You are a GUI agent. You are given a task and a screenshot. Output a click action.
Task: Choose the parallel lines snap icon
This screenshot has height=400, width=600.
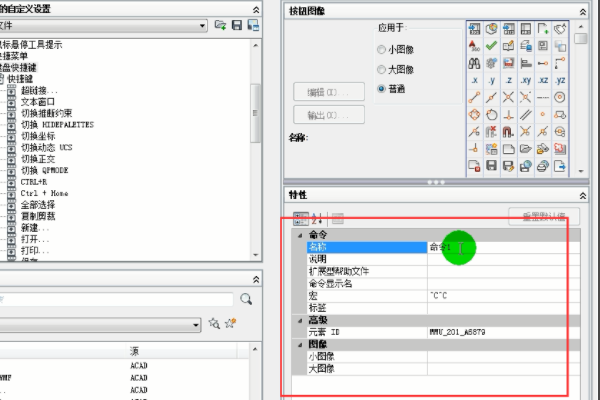coord(526,114)
